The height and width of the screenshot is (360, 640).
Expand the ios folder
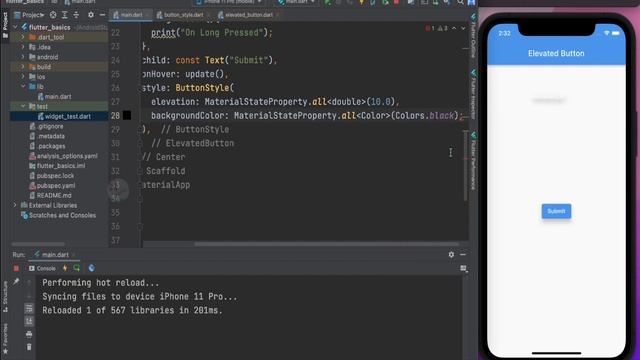(x=23, y=76)
